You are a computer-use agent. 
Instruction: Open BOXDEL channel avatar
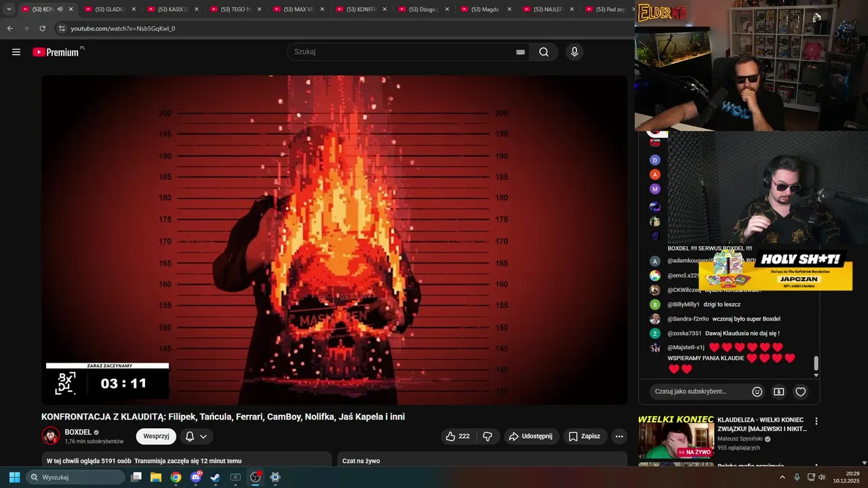point(51,436)
